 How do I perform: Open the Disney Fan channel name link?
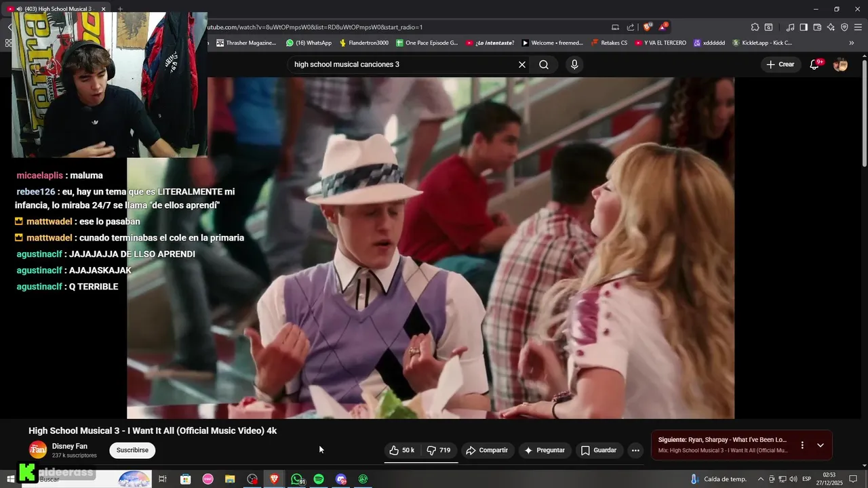70,446
